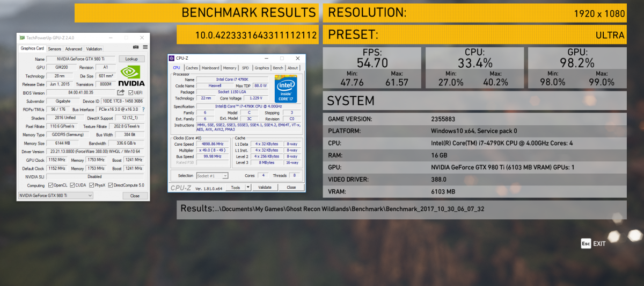Click the CPU usage value 33.4%
This screenshot has width=644, height=286.
(x=475, y=63)
